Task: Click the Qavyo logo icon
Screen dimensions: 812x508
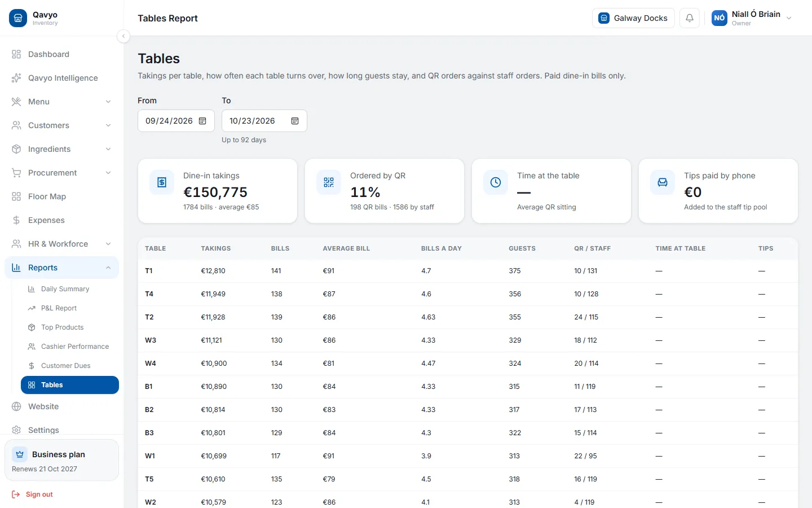Action: [x=18, y=18]
